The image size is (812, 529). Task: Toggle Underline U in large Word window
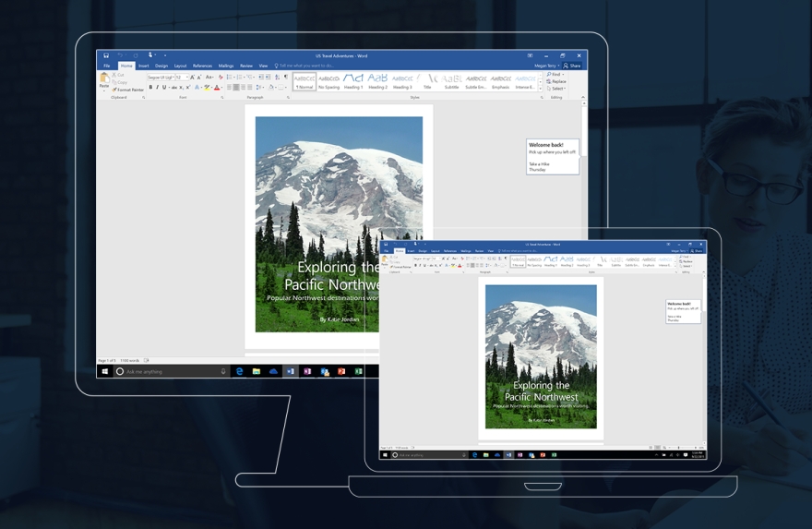(164, 87)
